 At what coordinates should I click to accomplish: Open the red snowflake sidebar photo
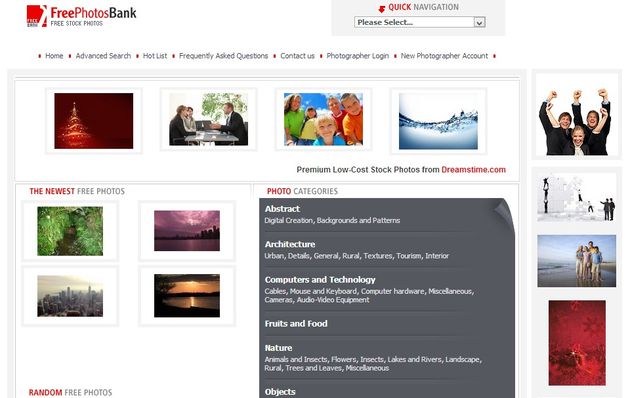point(577,343)
